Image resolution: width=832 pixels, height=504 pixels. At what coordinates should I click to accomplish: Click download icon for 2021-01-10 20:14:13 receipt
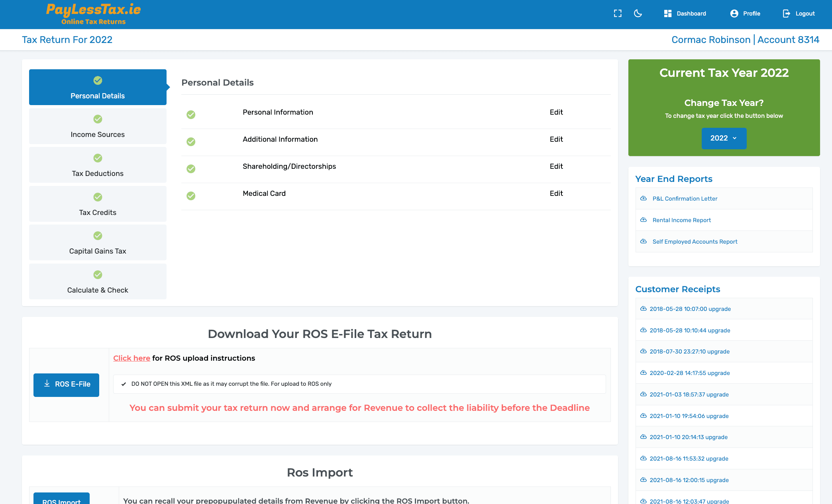[x=643, y=437]
